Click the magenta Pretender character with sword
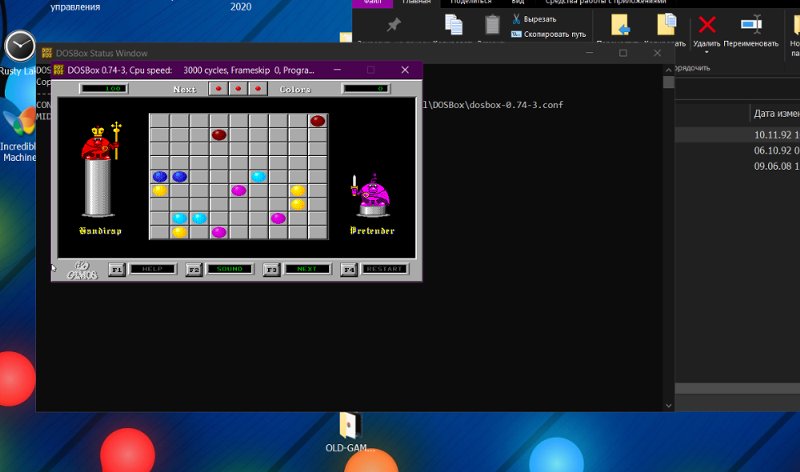This screenshot has width=800, height=472. tap(371, 189)
